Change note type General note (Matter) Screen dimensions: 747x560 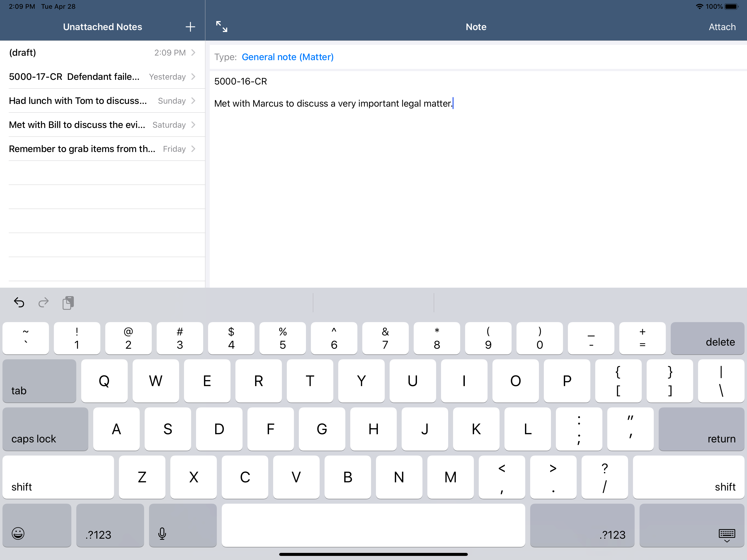point(287,57)
